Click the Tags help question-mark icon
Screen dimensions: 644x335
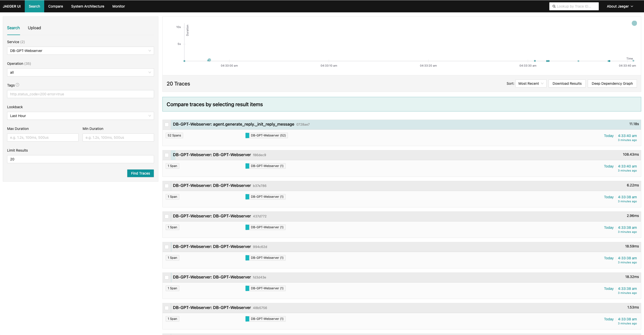pos(17,85)
